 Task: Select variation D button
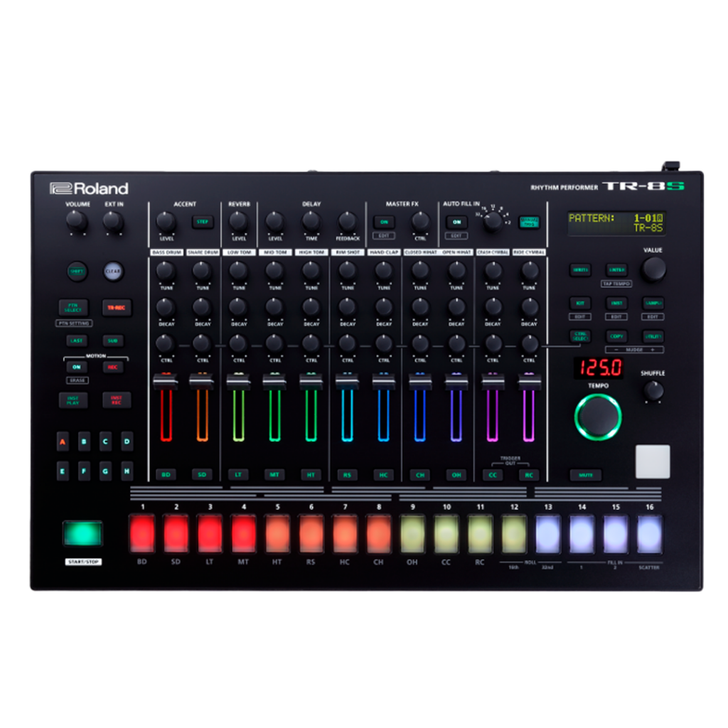coord(127,441)
